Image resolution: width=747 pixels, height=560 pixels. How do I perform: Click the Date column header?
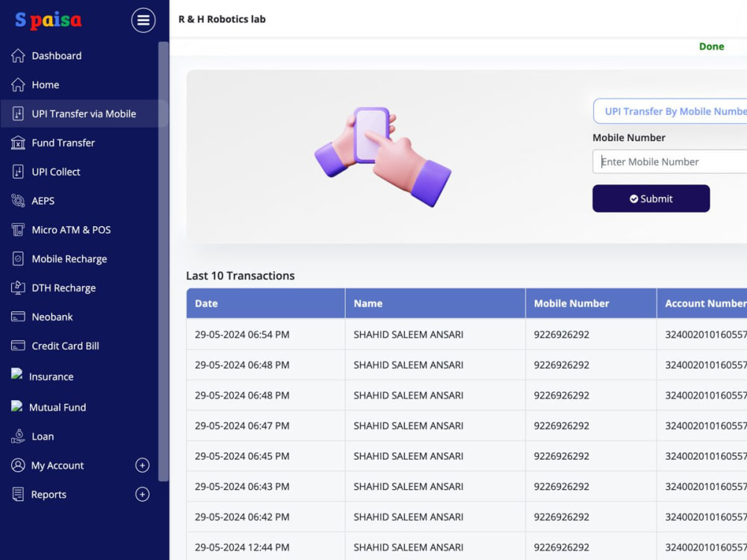(x=265, y=303)
